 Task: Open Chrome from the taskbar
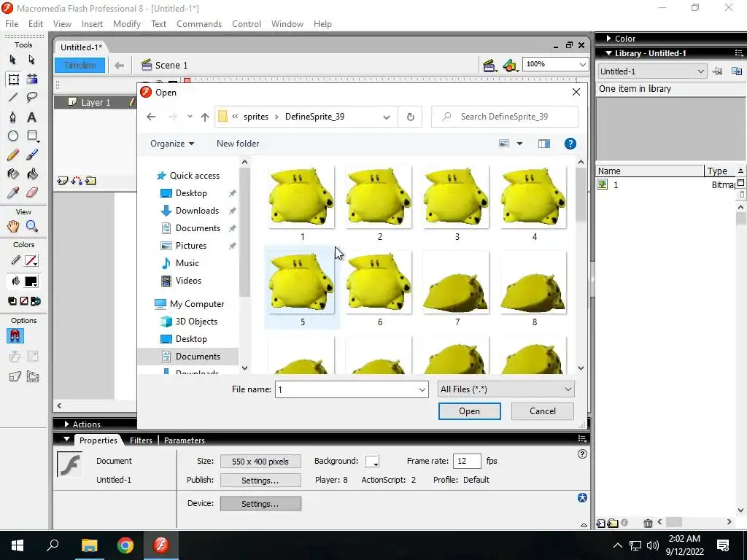tap(125, 545)
